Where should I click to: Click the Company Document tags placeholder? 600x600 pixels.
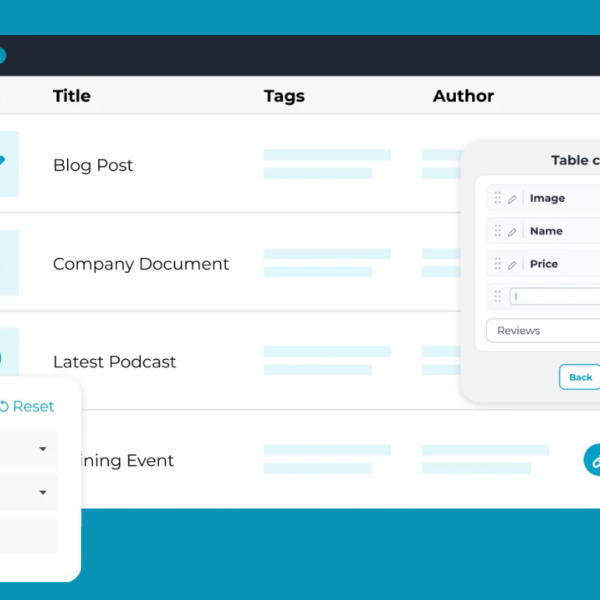(x=327, y=262)
